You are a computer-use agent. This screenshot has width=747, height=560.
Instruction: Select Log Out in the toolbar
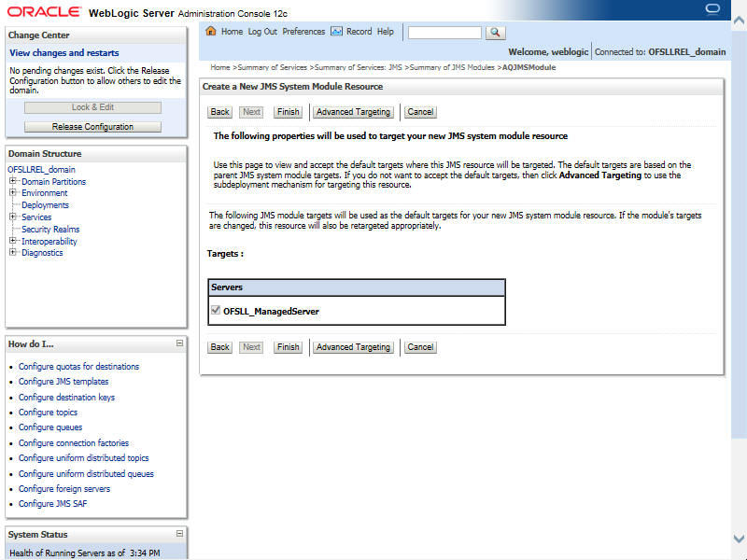[x=262, y=32]
